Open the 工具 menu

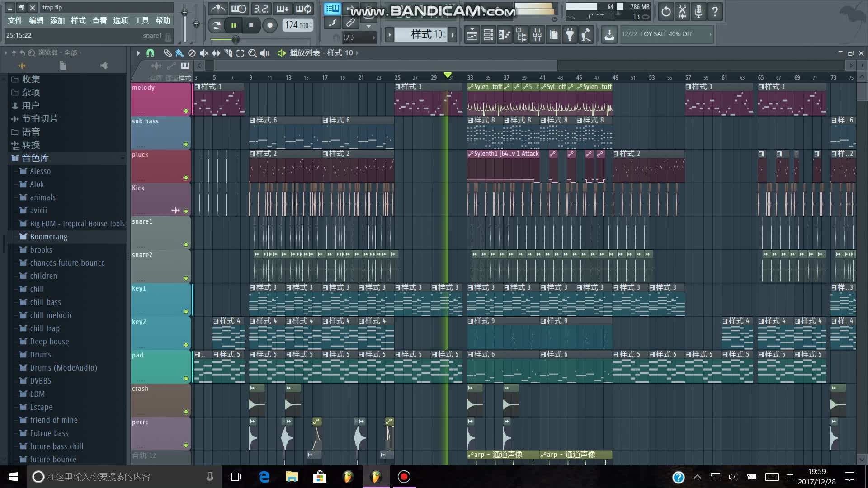coord(142,20)
